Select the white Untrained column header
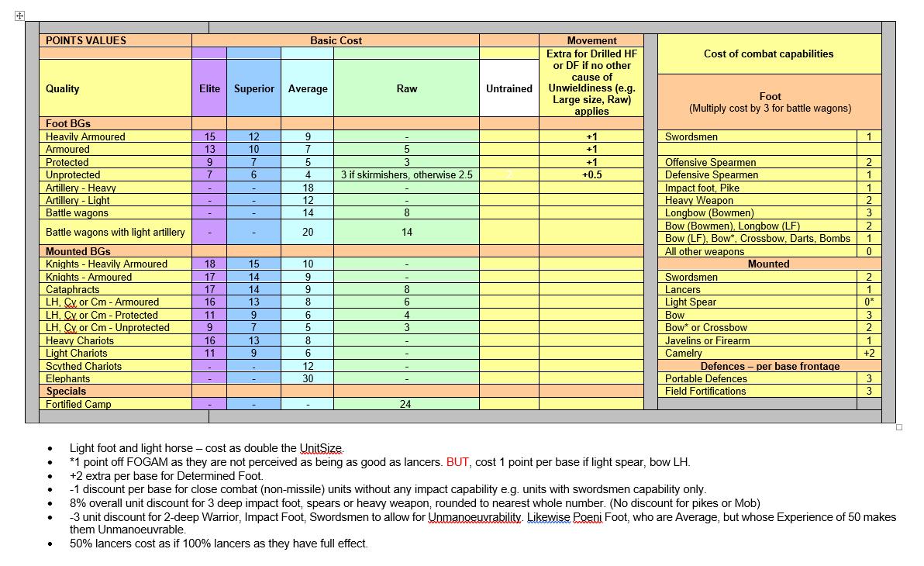 509,88
